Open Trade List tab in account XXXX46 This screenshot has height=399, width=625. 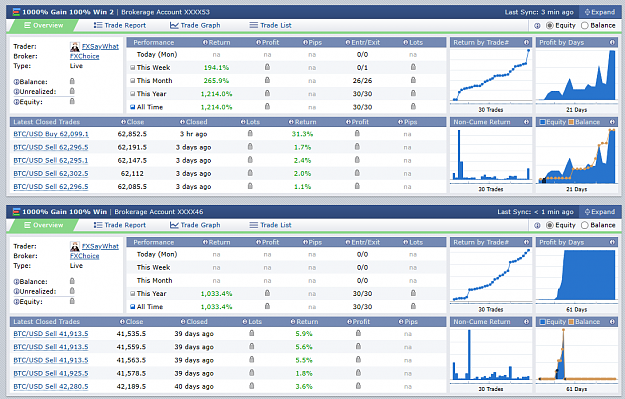coord(271,225)
